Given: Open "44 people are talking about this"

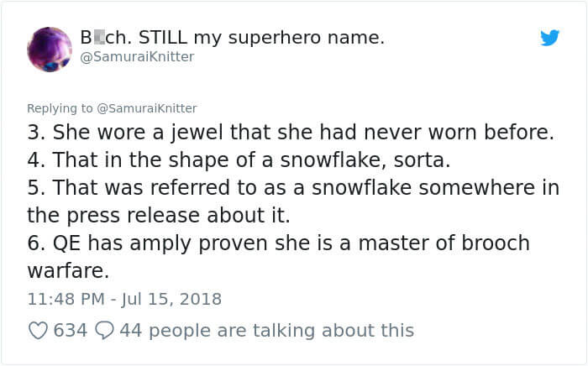Looking at the screenshot, I should click(x=266, y=331).
